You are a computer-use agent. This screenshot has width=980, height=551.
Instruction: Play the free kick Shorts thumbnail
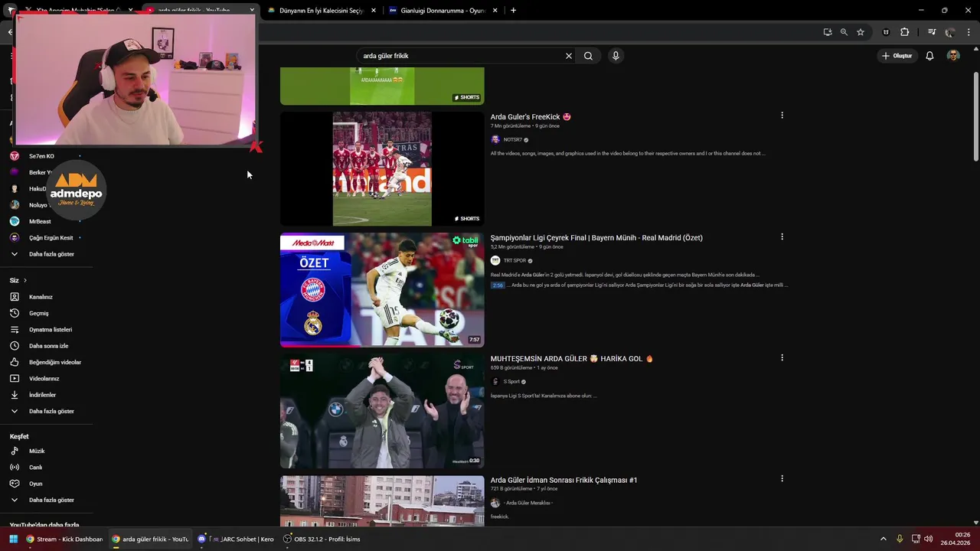382,169
